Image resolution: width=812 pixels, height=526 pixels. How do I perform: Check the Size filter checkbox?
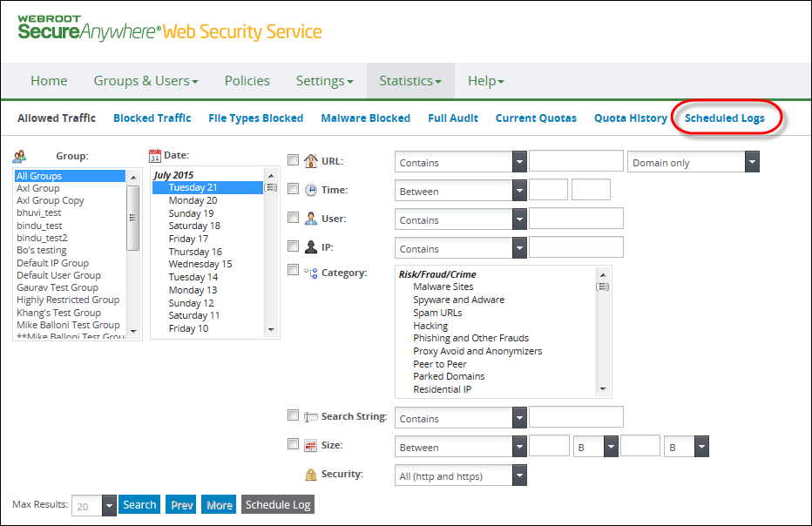pos(293,443)
